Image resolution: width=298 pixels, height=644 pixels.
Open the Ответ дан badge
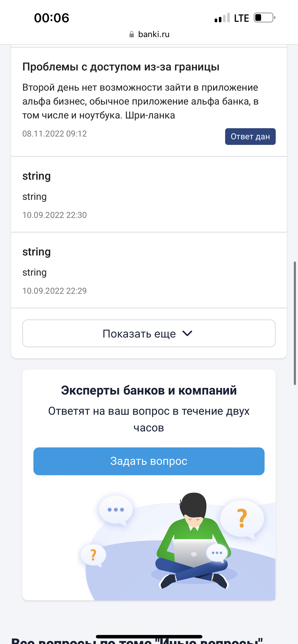(250, 137)
